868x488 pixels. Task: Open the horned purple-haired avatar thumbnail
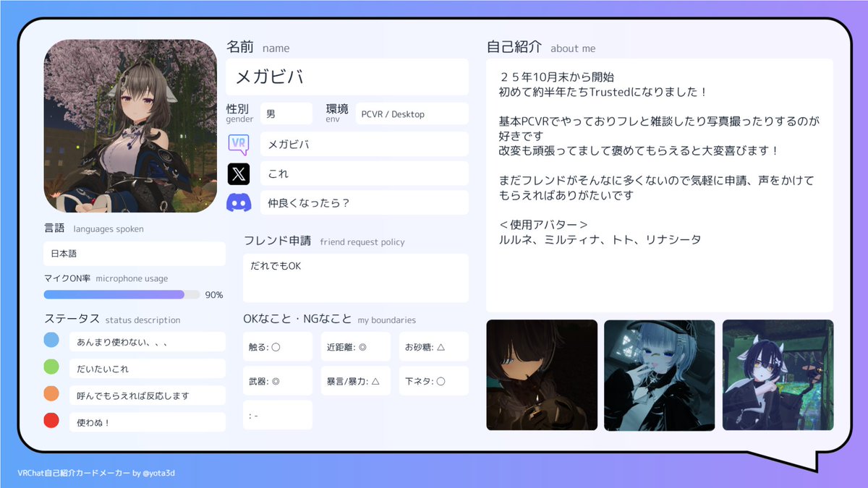778,374
